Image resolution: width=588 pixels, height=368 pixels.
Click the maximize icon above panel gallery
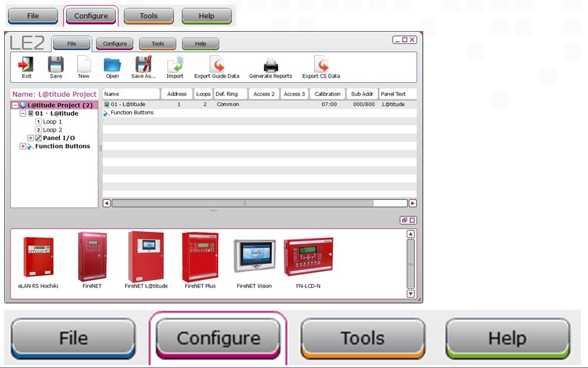click(x=412, y=220)
